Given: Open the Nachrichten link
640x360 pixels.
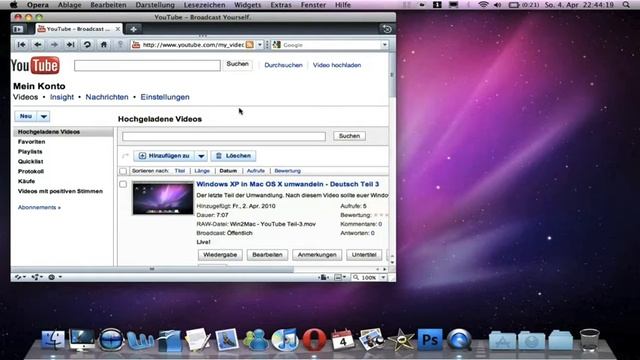Looking at the screenshot, I should [107, 97].
